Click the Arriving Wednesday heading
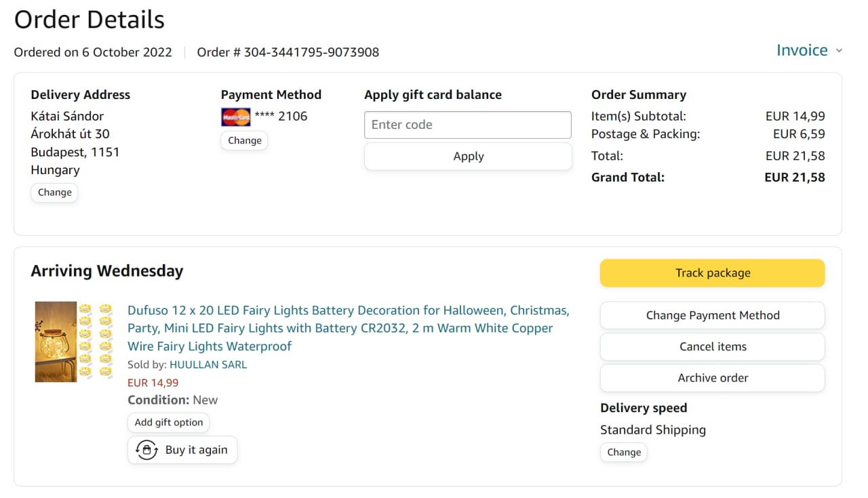 [x=107, y=271]
